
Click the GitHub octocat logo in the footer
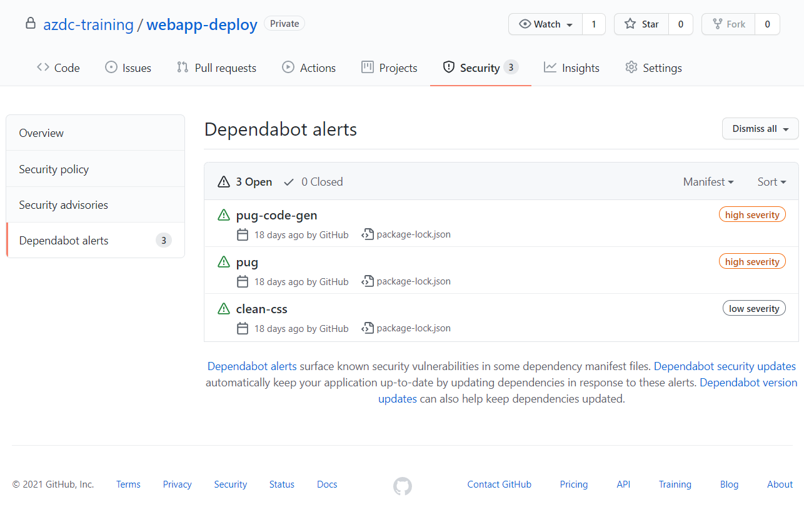point(402,486)
